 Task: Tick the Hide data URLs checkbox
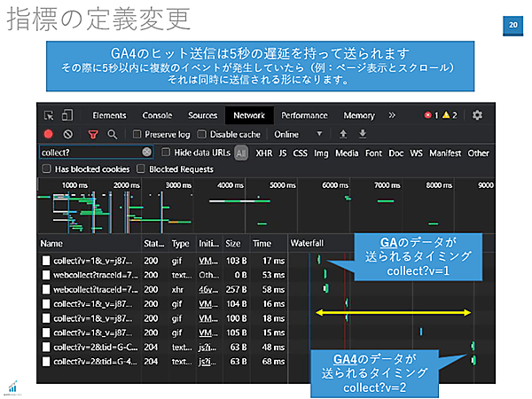[167, 153]
